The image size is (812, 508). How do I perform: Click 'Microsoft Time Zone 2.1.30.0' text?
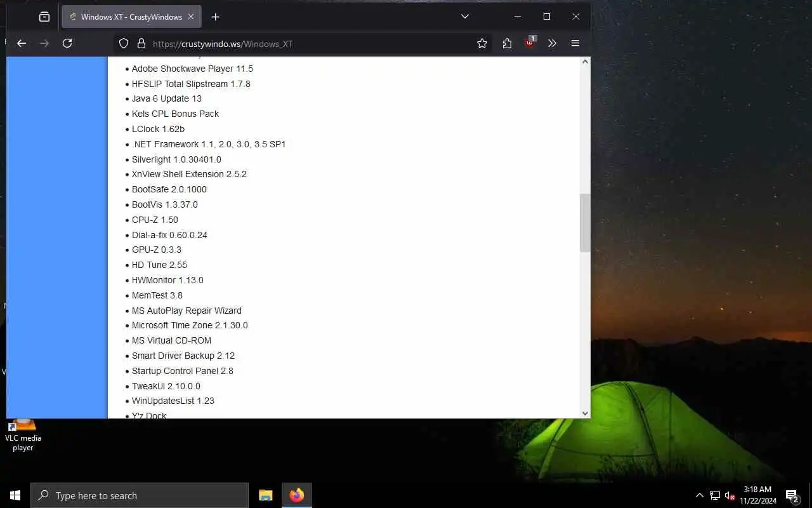[190, 325]
